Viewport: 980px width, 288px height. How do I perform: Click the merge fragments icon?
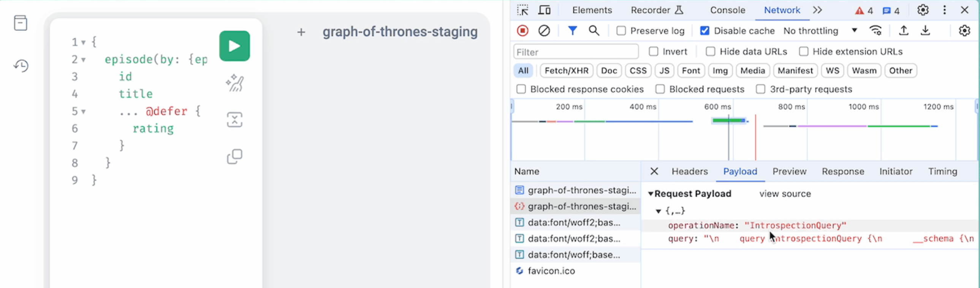click(234, 120)
